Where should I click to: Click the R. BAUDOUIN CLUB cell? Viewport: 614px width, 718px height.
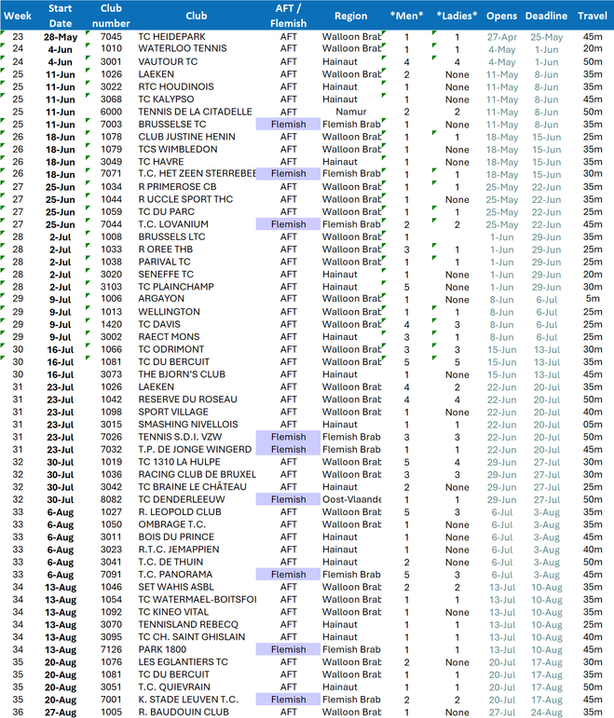pyautogui.click(x=183, y=712)
